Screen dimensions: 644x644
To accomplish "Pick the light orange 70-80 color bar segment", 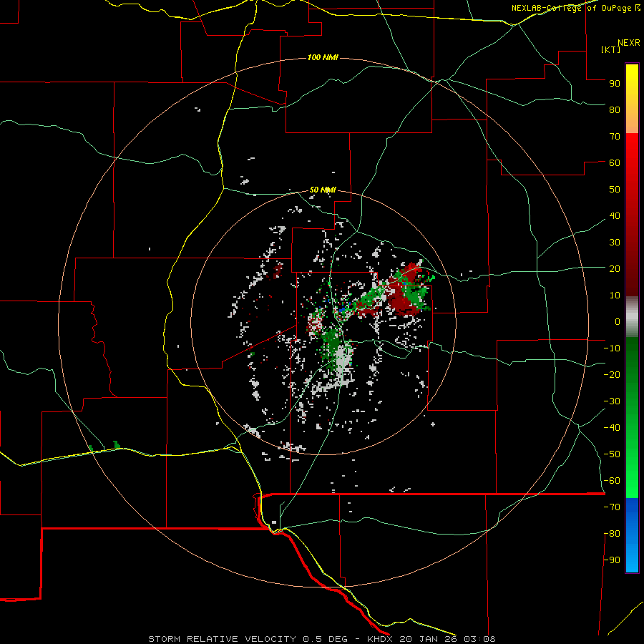I will [x=632, y=123].
